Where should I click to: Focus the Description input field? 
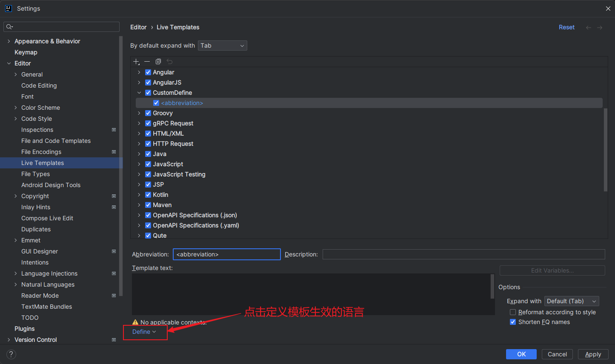tap(464, 254)
